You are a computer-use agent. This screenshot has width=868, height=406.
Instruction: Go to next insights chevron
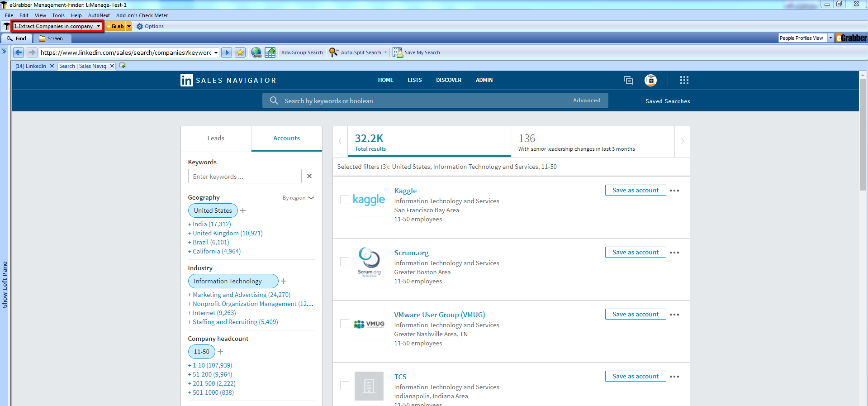(682, 141)
